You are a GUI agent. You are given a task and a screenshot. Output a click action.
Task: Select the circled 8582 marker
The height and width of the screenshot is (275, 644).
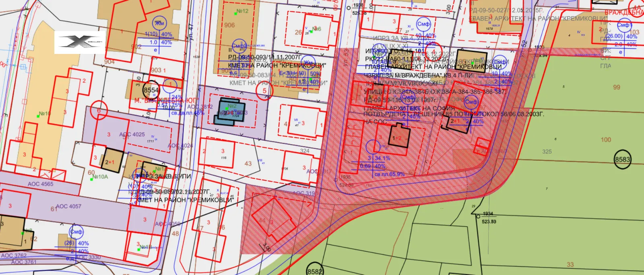[314, 271]
